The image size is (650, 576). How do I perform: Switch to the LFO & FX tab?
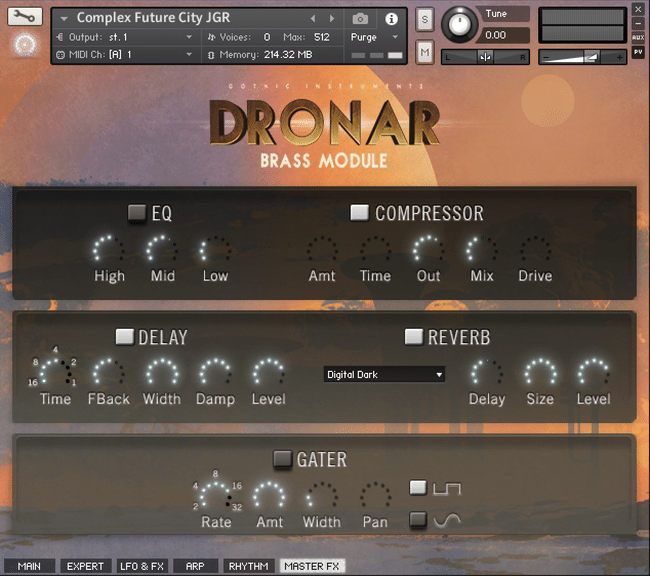(x=142, y=566)
